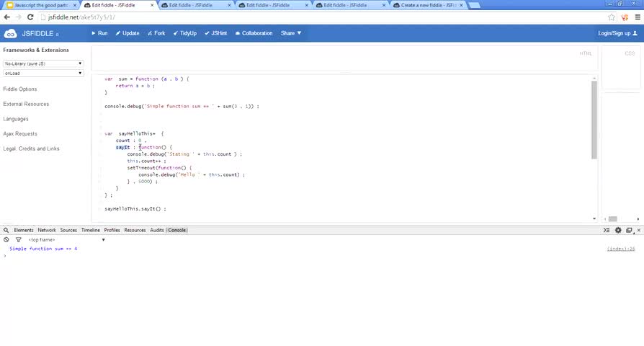This screenshot has height=346, width=644.
Task: Close the 'Javascript the good parts' tab
Action: [75, 5]
